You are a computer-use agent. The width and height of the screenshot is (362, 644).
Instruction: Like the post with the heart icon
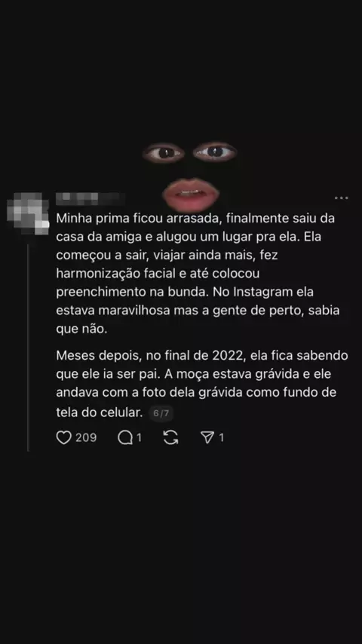coord(63,437)
